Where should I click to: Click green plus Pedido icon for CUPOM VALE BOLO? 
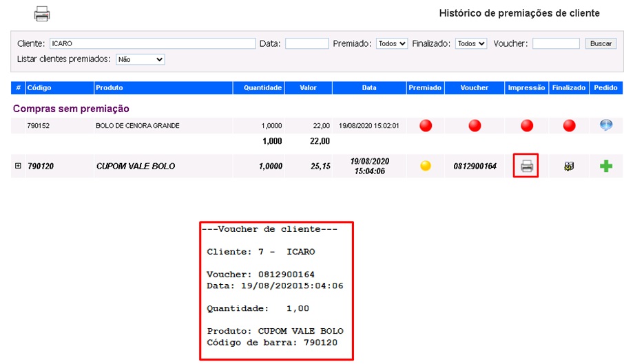point(605,166)
